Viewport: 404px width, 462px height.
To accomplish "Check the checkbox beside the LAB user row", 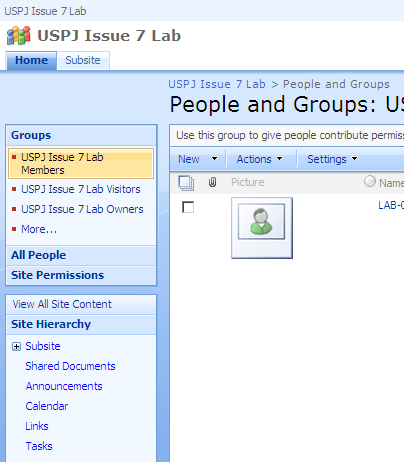I will point(188,207).
